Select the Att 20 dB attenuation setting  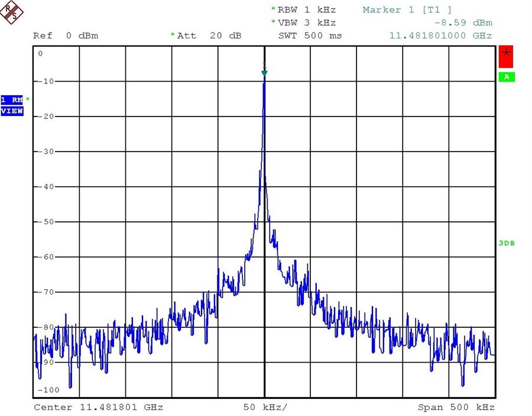(x=209, y=36)
